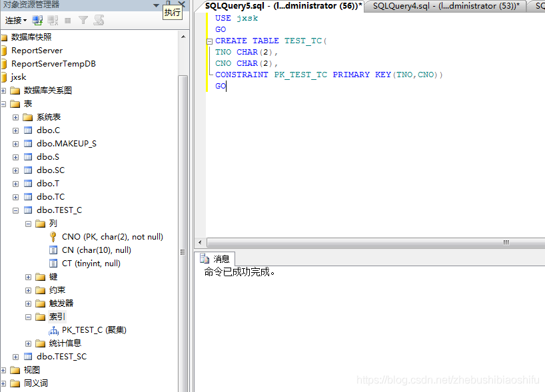Expand the 同义词 folder
This screenshot has height=392, width=545.
(x=3, y=383)
